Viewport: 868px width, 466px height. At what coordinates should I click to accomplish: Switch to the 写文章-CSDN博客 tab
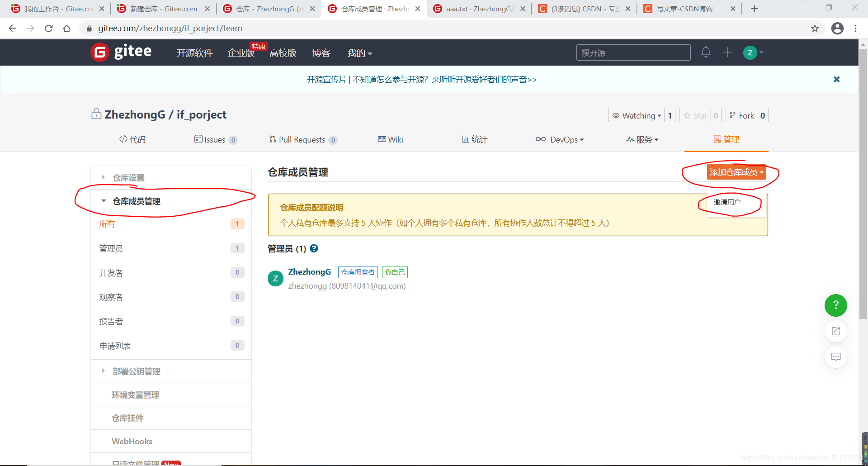pos(689,9)
